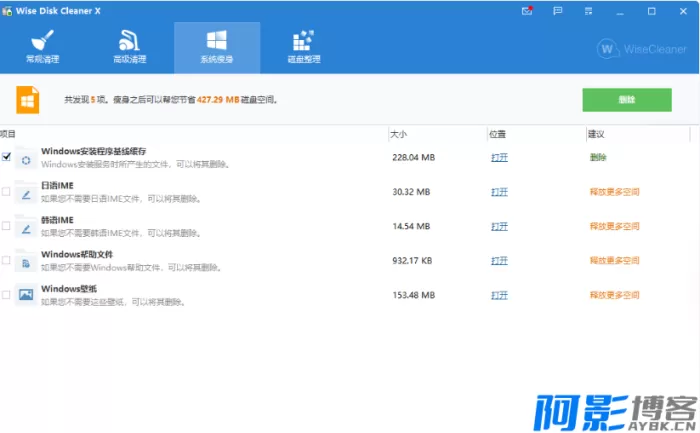Maximize the Wise Disk Cleaner window
Viewport: 700px width, 433px height.
coord(652,11)
